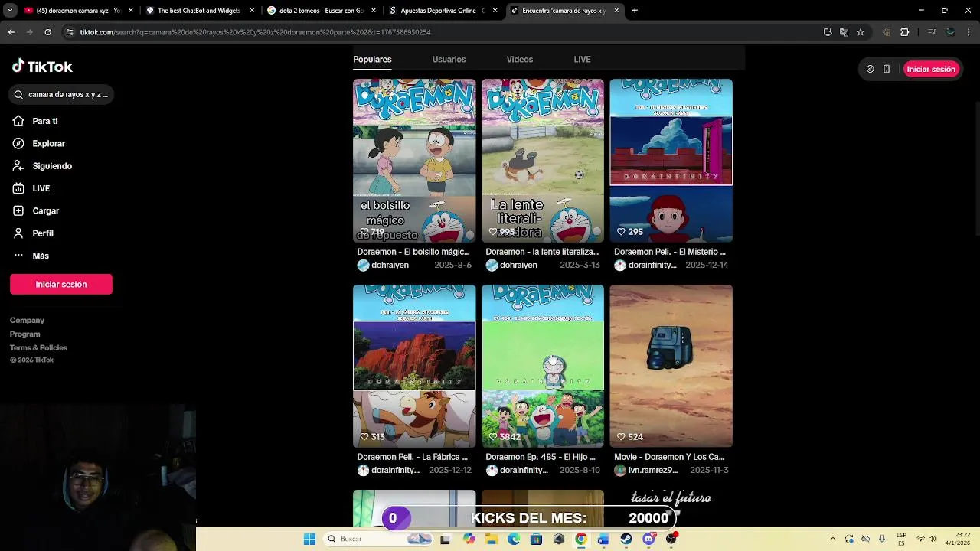
Task: Open Siguiendo from the sidebar
Action: point(51,166)
